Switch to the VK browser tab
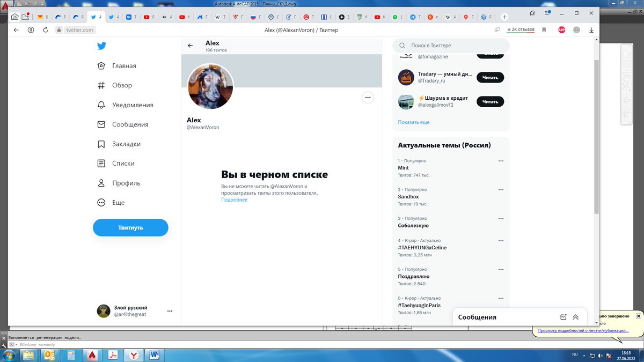Viewport: 644px width, 362px height. (x=131, y=17)
